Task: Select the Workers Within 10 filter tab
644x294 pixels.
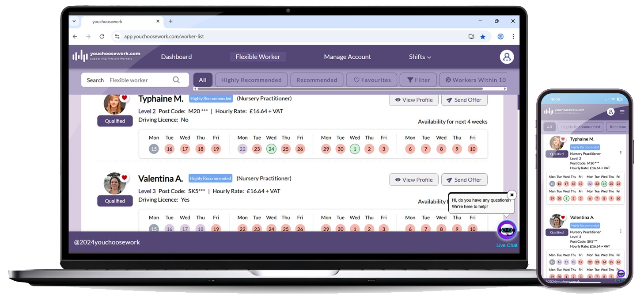Action: tap(473, 80)
